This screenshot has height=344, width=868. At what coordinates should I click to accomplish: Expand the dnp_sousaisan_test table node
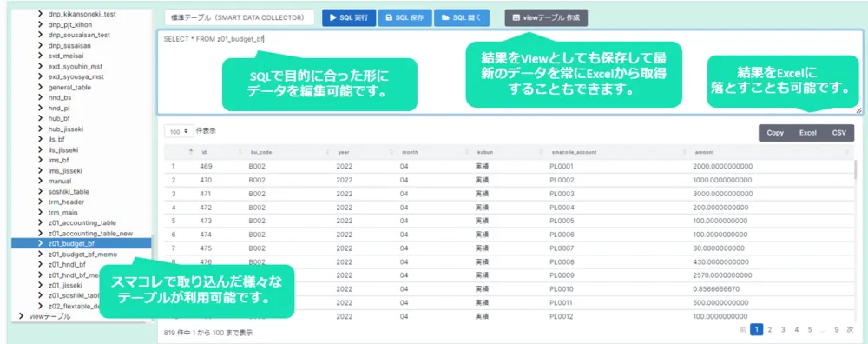[x=41, y=35]
